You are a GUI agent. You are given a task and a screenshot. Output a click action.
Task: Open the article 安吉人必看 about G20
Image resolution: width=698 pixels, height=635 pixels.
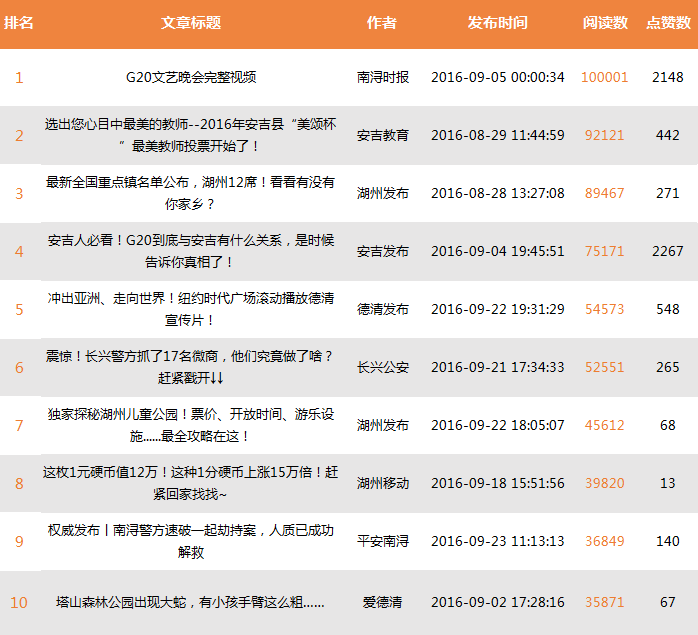pyautogui.click(x=190, y=251)
